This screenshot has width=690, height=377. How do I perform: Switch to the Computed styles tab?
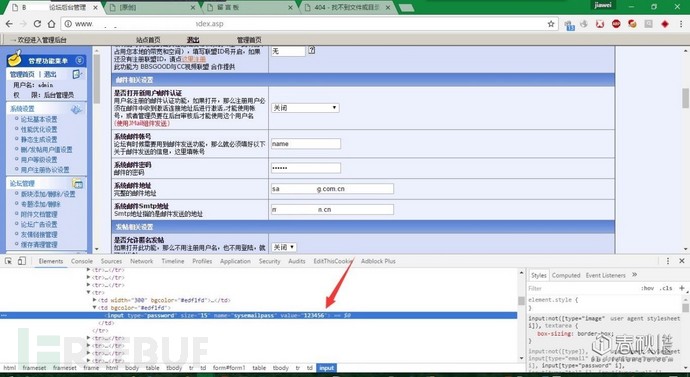pyautogui.click(x=566, y=275)
